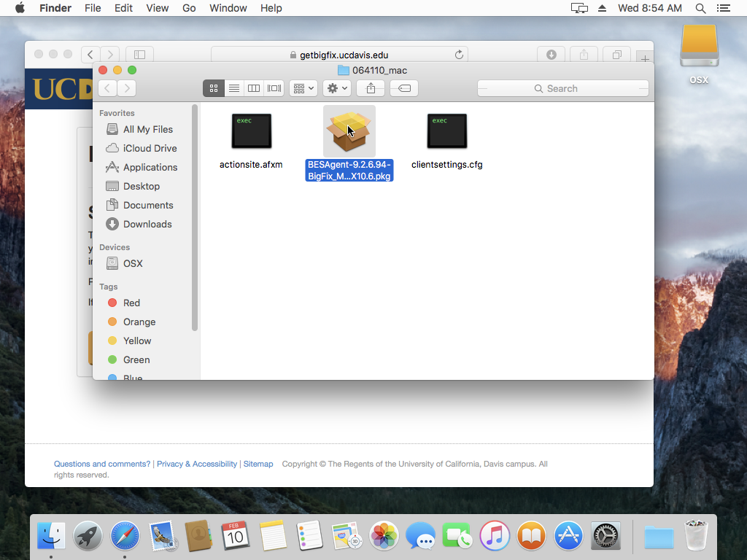Open Launchpad from the Dock
This screenshot has height=560, width=747.
pyautogui.click(x=88, y=537)
